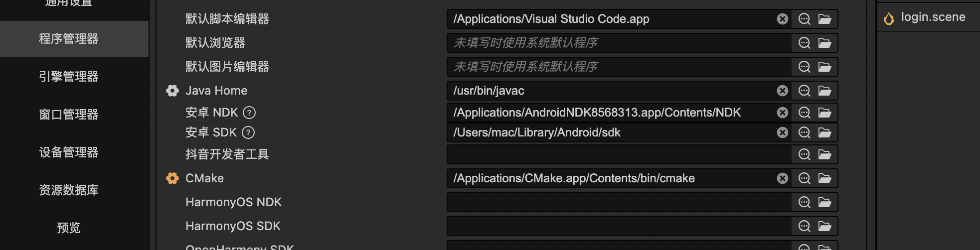Click the orange gear icon beside CMake
980x250 pixels.
(172, 178)
